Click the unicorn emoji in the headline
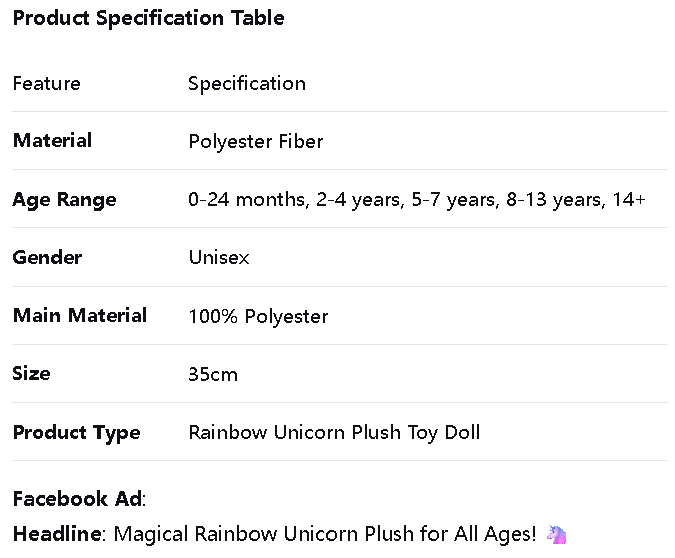 pos(557,534)
